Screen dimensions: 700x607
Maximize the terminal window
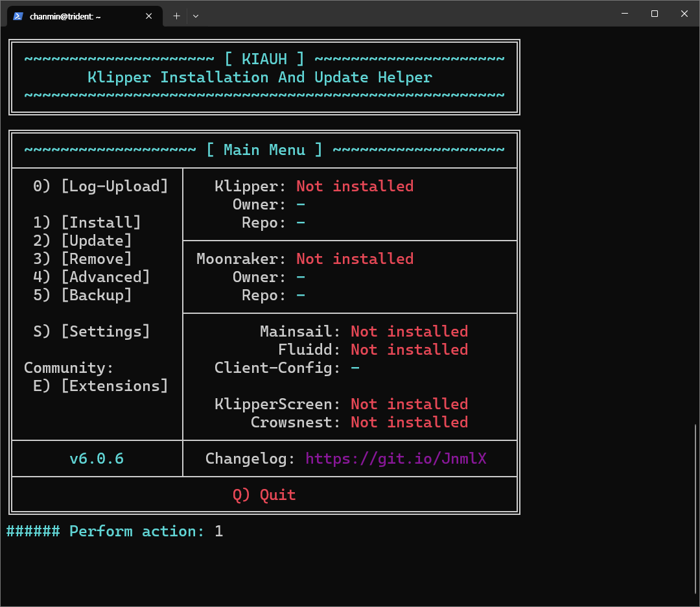(655, 14)
